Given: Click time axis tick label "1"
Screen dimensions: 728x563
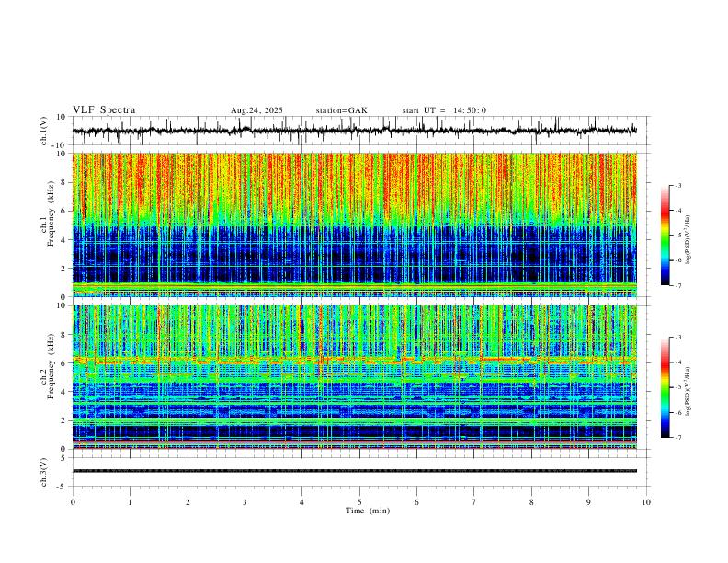Looking at the screenshot, I should click(x=130, y=502).
